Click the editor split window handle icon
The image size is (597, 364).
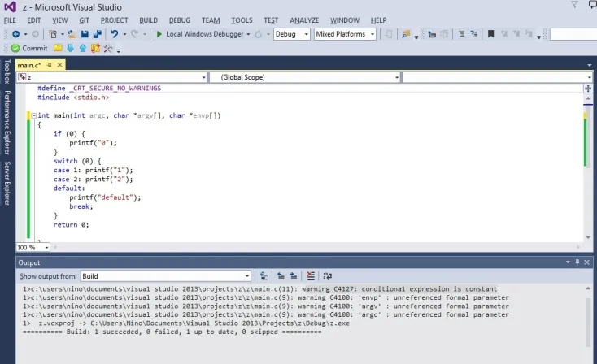pos(588,89)
